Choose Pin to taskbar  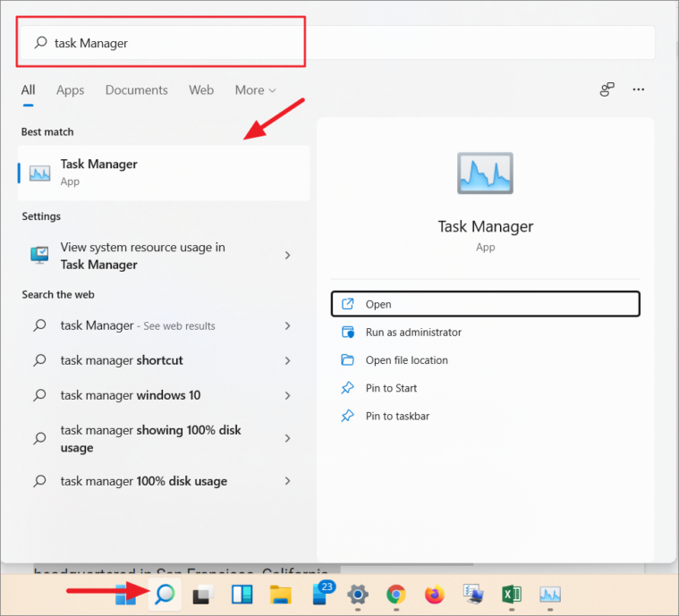pos(486,416)
